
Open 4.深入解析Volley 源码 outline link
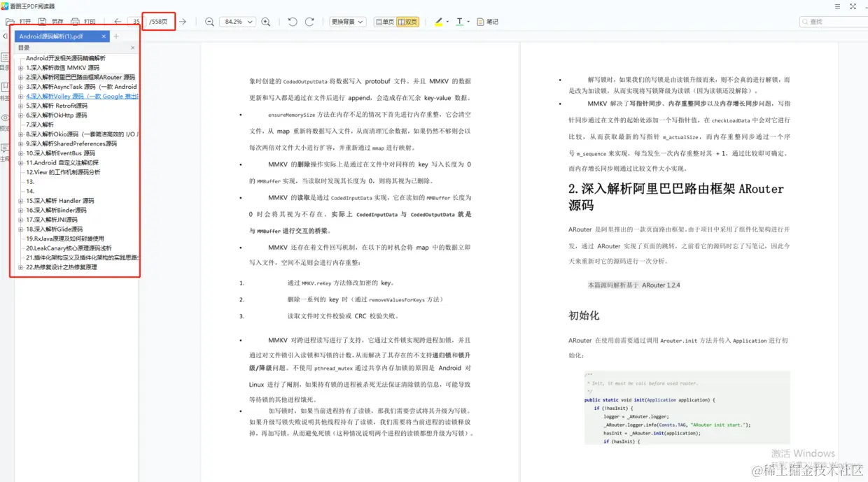click(82, 97)
